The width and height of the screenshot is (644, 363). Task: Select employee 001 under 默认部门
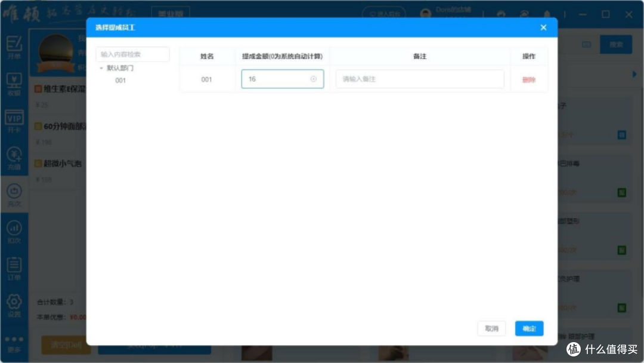[x=120, y=81]
